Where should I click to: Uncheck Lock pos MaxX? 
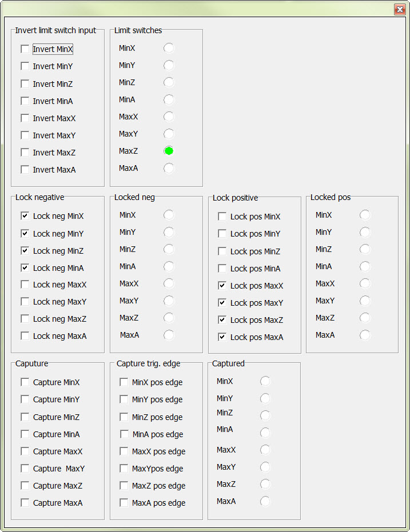click(x=222, y=285)
